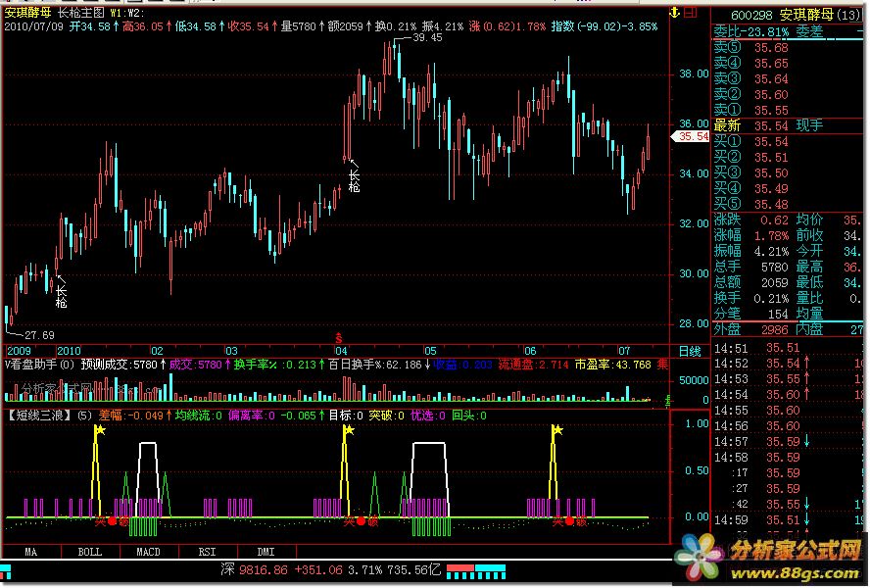Click the first yellow star signal in indicator
The height and width of the screenshot is (588, 870).
[96, 429]
